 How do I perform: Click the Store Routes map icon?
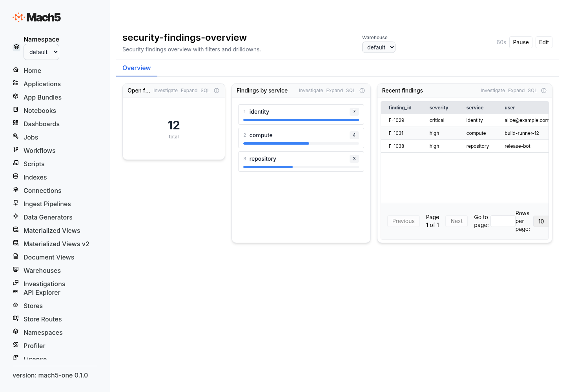pyautogui.click(x=16, y=318)
